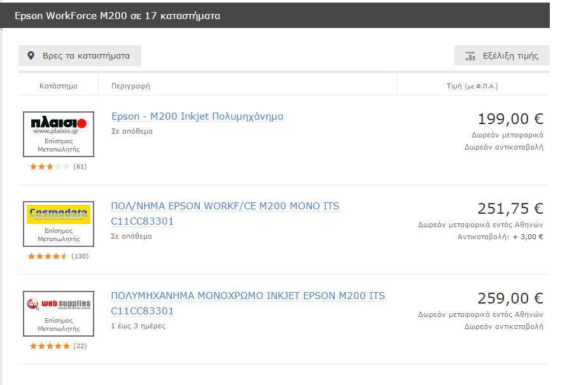Image resolution: width=588 pixels, height=385 pixels.
Task: Click the price chart icon
Action: tap(470, 56)
